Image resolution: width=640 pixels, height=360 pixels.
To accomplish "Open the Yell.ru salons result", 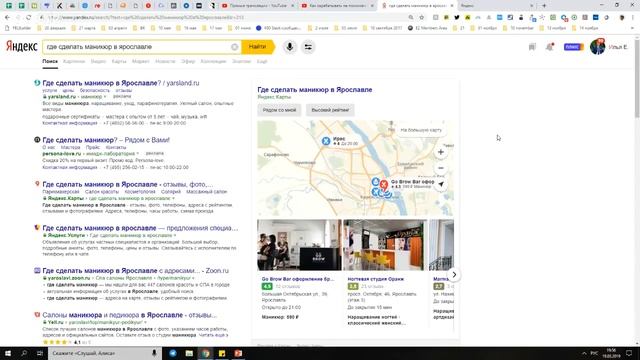I will (129, 315).
